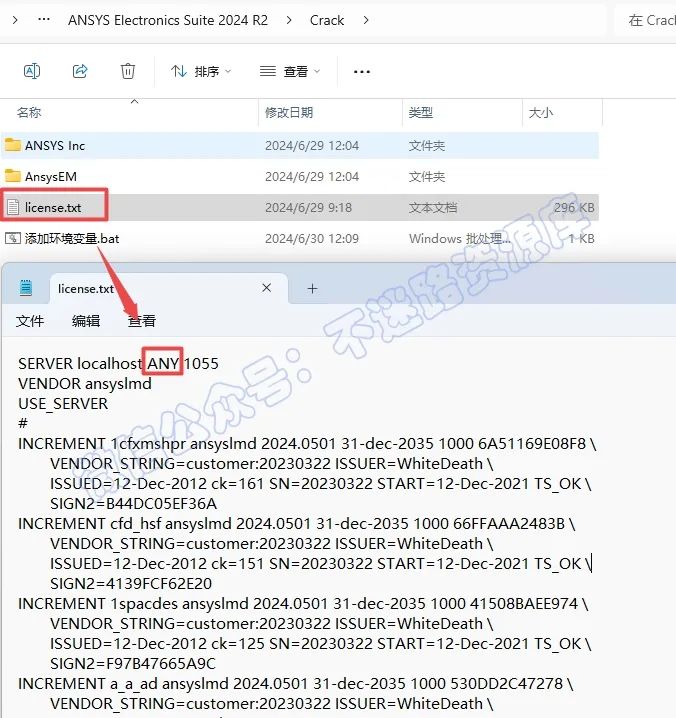Expand chevron after ANSYS Electronics Suite breadcrumb
Screen dimensions: 676x718
pyautogui.click(x=289, y=20)
